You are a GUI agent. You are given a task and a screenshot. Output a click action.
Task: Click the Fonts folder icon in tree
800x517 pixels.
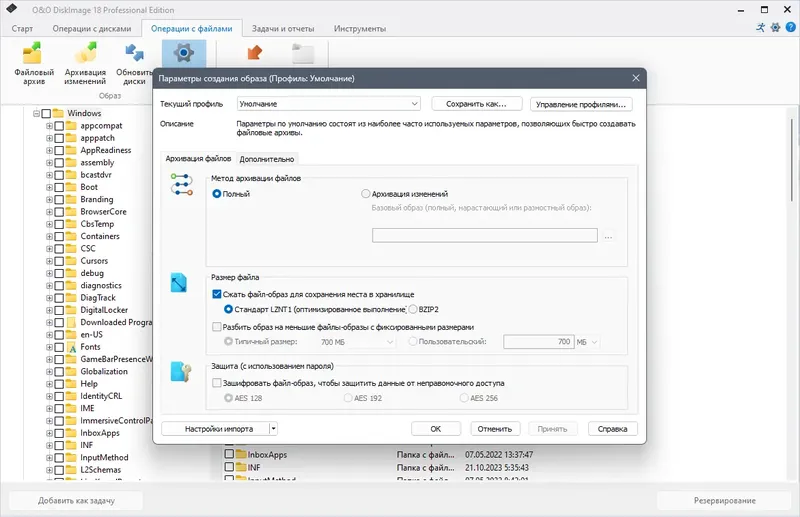(x=71, y=347)
